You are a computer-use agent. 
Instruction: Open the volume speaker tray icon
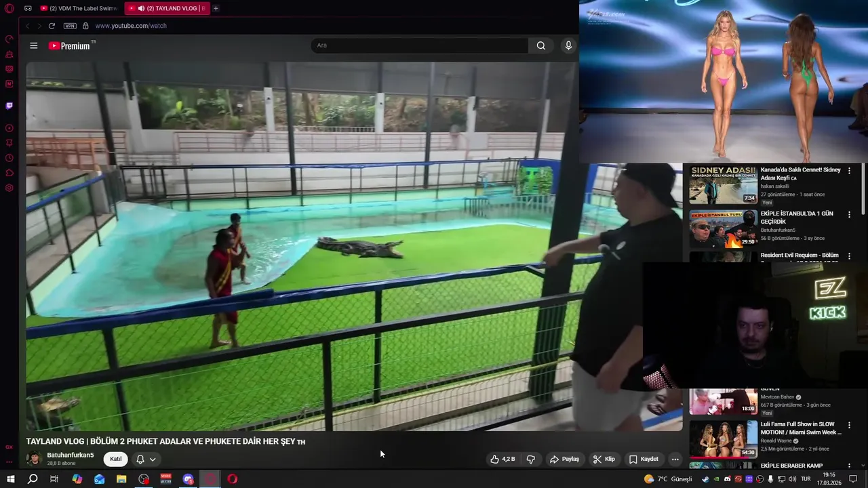[x=792, y=479]
